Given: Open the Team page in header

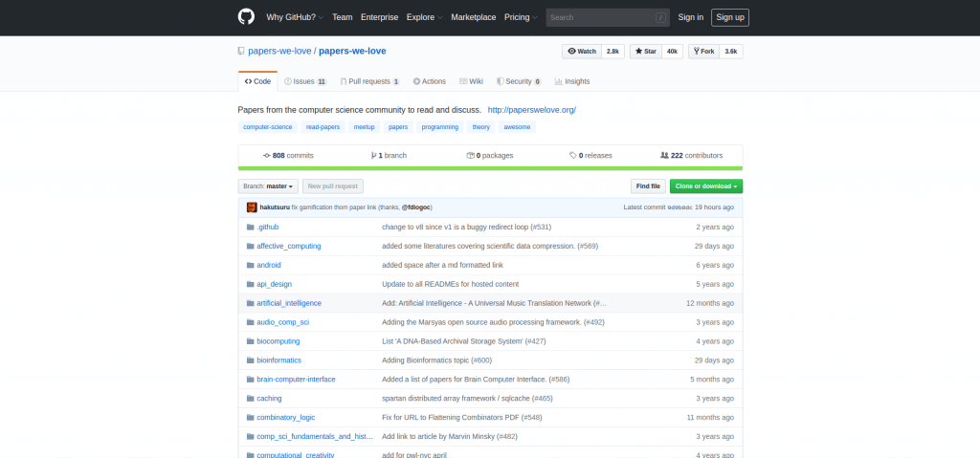Looking at the screenshot, I should click(343, 17).
